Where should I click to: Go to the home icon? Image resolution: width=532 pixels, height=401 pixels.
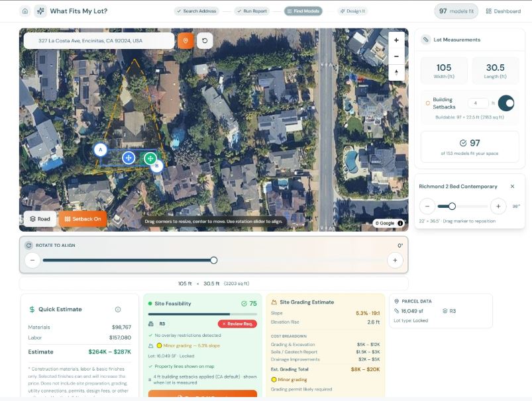[x=25, y=11]
